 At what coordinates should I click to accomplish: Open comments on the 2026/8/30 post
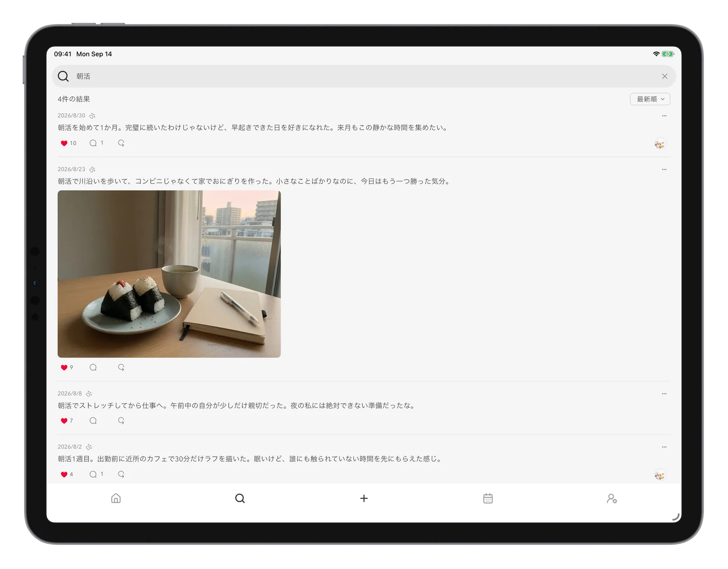click(93, 143)
